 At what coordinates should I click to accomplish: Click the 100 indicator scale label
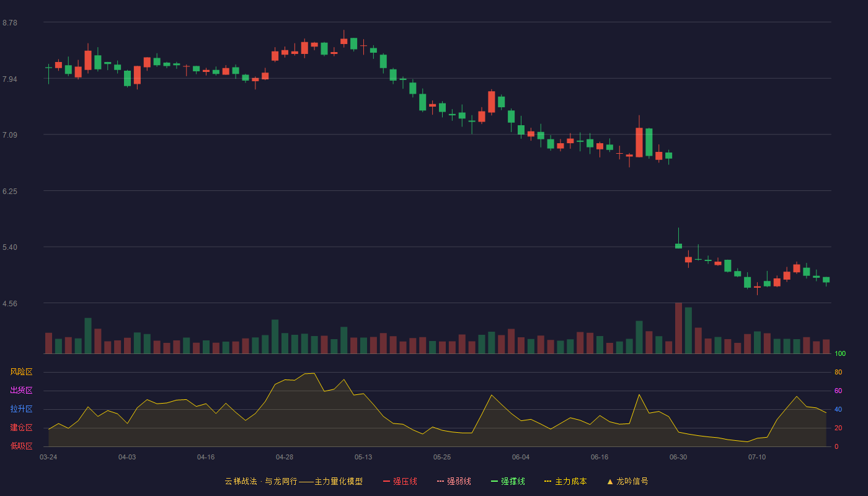(x=840, y=354)
